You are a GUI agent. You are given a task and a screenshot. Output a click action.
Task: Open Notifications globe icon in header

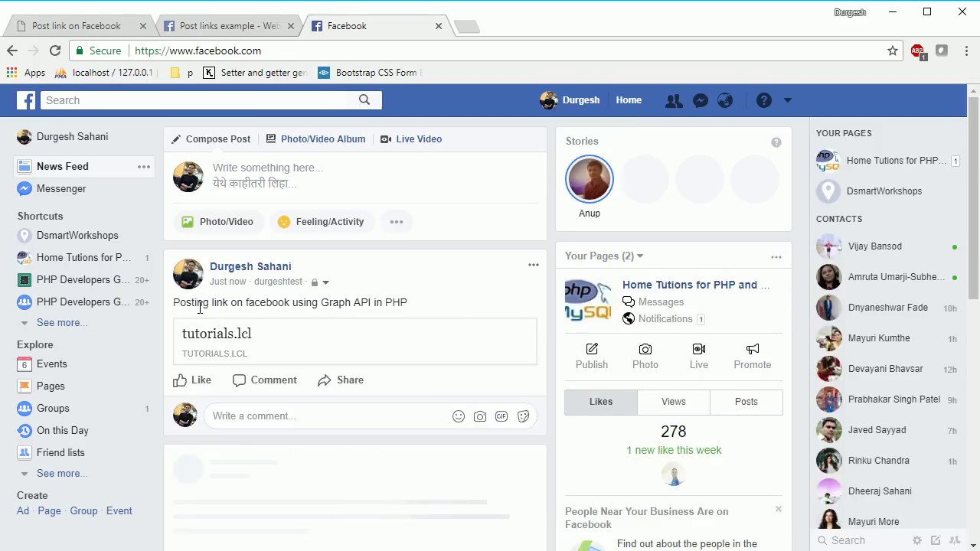[x=725, y=100]
